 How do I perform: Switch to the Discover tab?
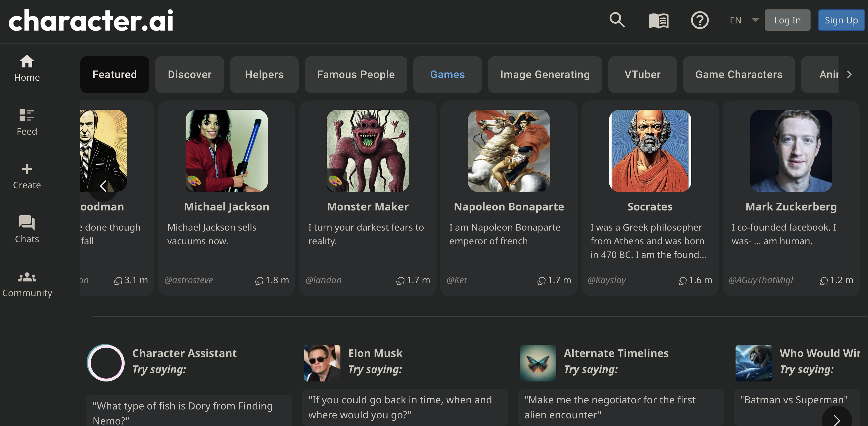click(190, 74)
